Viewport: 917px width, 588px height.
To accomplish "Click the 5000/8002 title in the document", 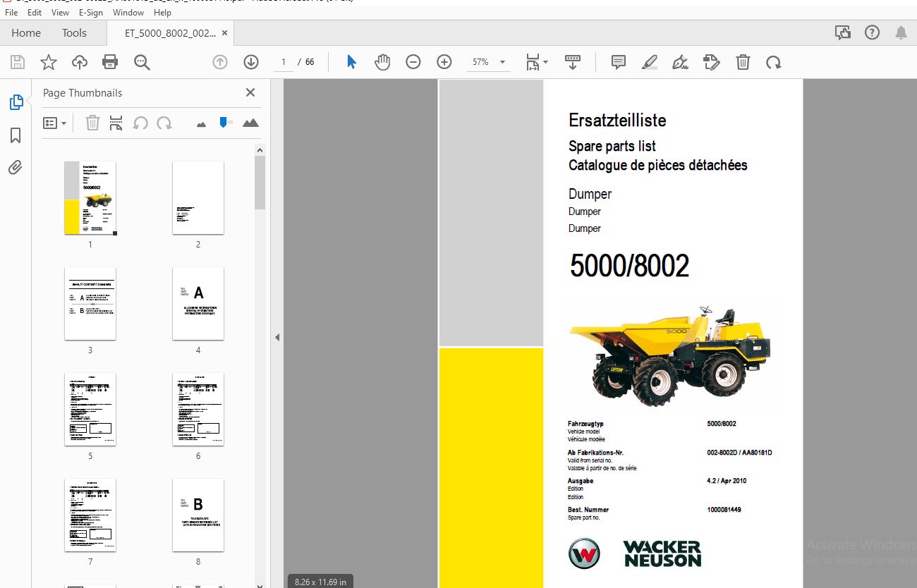I will coord(629,266).
